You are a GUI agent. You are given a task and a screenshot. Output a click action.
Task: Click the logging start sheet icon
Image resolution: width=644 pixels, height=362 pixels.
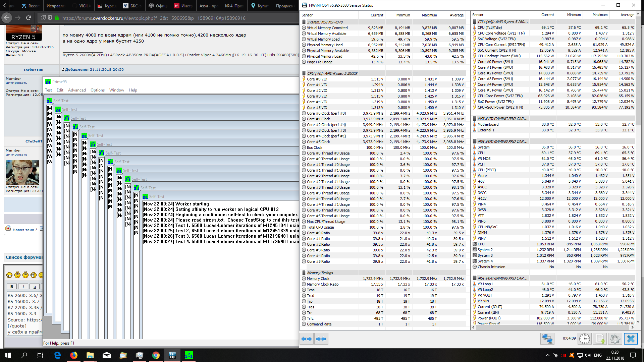pyautogui.click(x=600, y=339)
